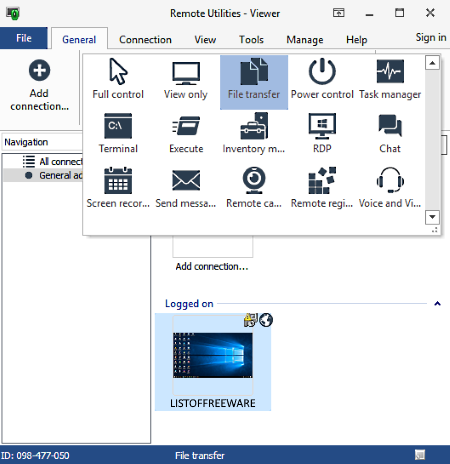Launch Power control for remote PC
This screenshot has width=450, height=464.
tap(322, 79)
